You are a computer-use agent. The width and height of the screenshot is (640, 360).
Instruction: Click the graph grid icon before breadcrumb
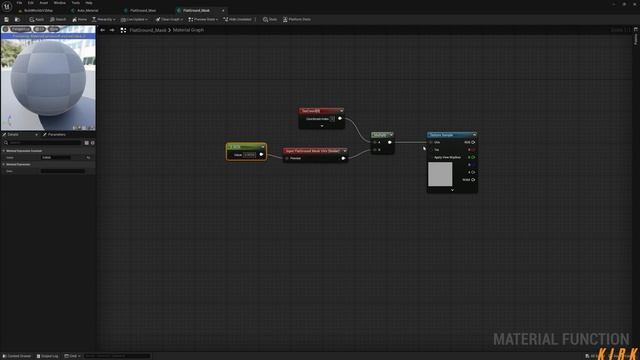click(123, 30)
